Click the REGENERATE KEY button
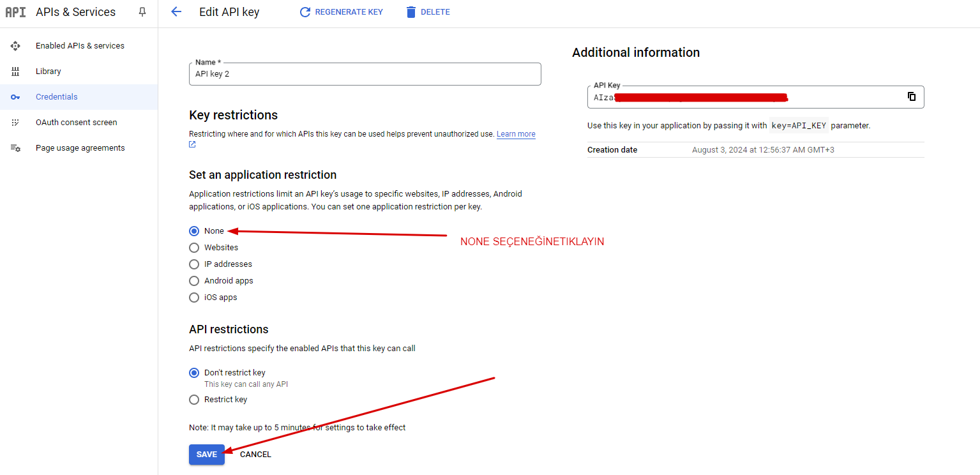 coord(342,12)
